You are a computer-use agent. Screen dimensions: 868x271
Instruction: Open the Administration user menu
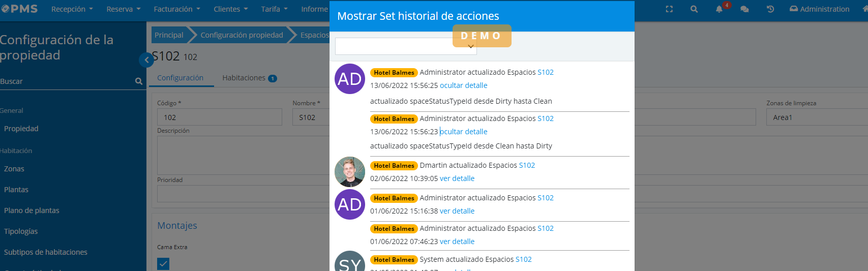tap(819, 9)
